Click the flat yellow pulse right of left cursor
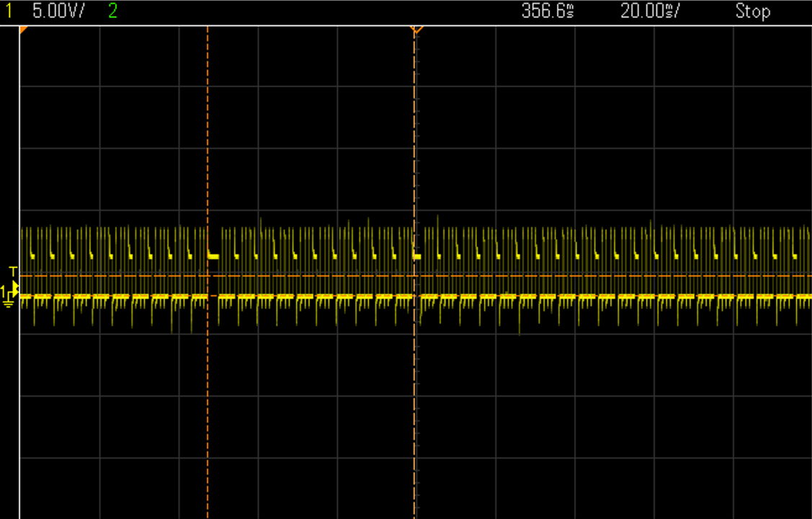The height and width of the screenshot is (519, 812). click(213, 256)
